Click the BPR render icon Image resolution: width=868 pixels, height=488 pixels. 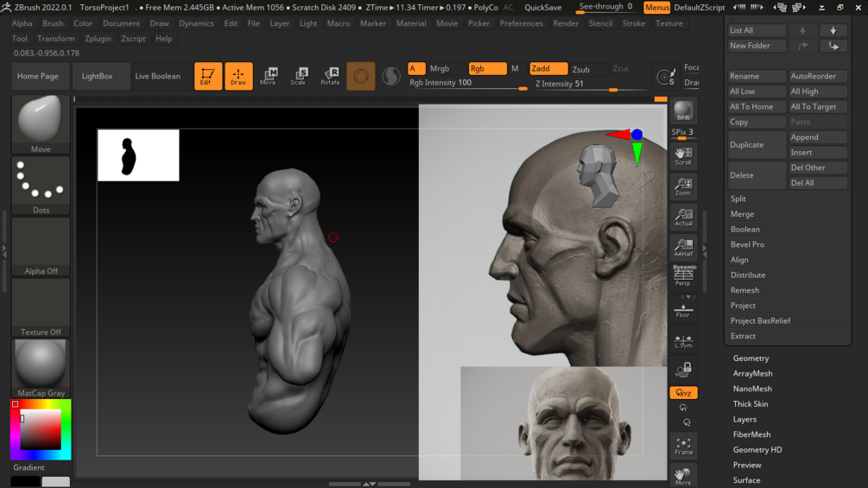pyautogui.click(x=683, y=111)
